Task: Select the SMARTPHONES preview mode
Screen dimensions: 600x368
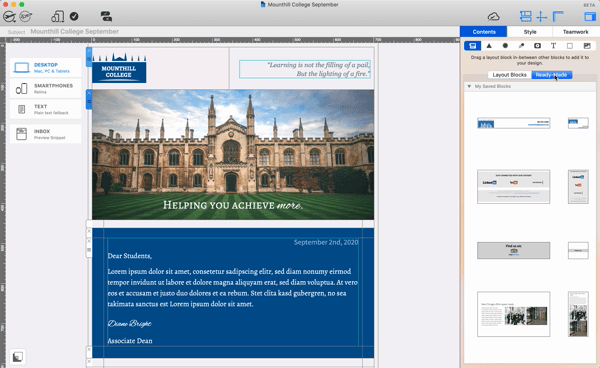Action: pyautogui.click(x=46, y=88)
